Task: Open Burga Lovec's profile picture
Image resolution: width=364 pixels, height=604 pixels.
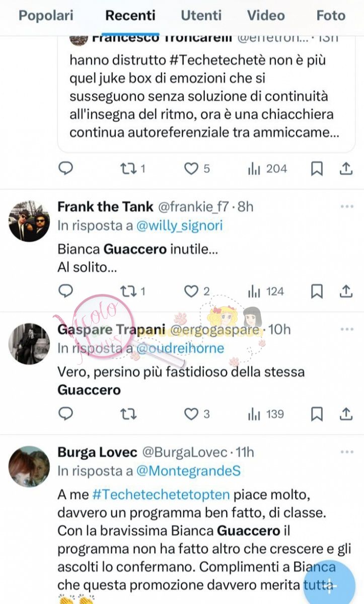Action: click(30, 467)
